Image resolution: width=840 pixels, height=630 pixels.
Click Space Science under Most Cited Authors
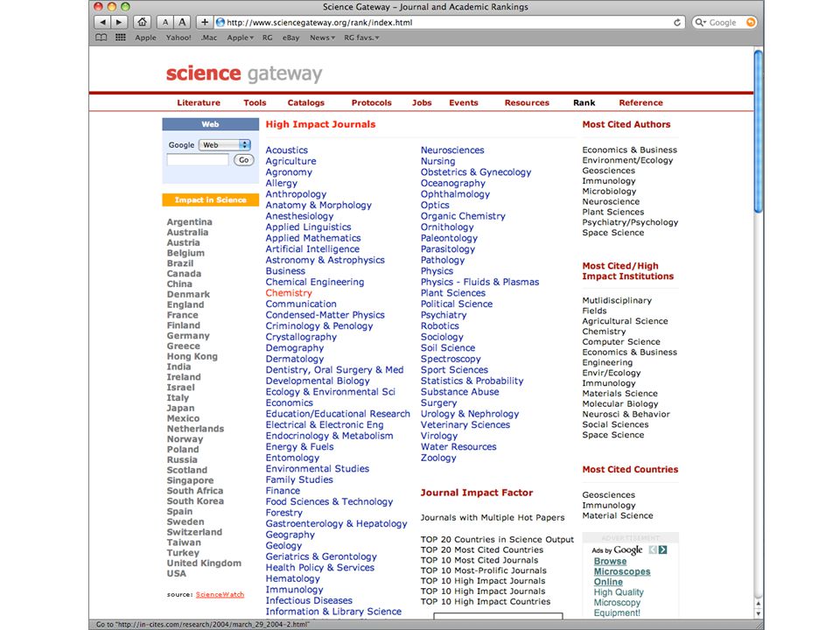612,233
